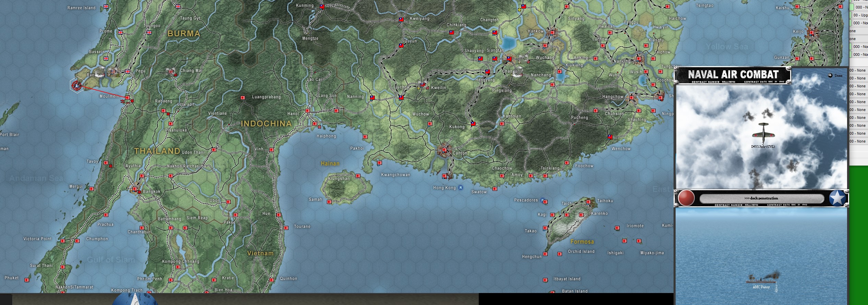Click the Naval Air Combat title plate
The width and height of the screenshot is (868, 305).
coord(733,75)
